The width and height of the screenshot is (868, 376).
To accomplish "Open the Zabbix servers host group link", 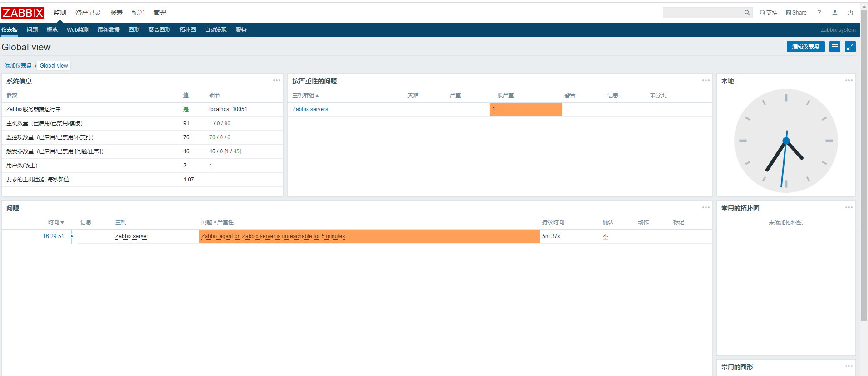I will tap(310, 109).
